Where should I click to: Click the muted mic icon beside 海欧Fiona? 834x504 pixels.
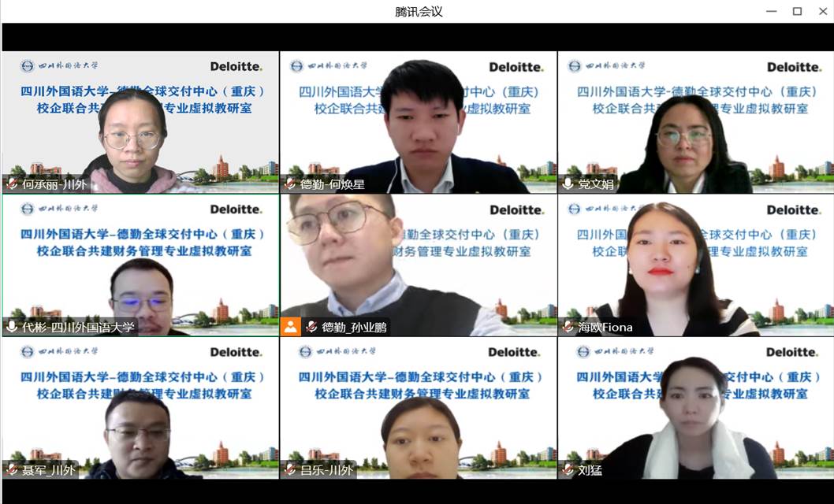point(568,327)
